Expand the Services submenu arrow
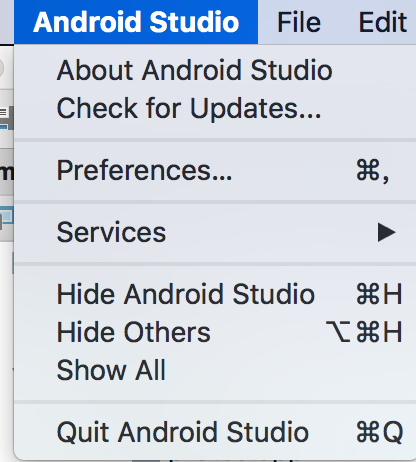Screen dimensions: 416x462 [387, 232]
